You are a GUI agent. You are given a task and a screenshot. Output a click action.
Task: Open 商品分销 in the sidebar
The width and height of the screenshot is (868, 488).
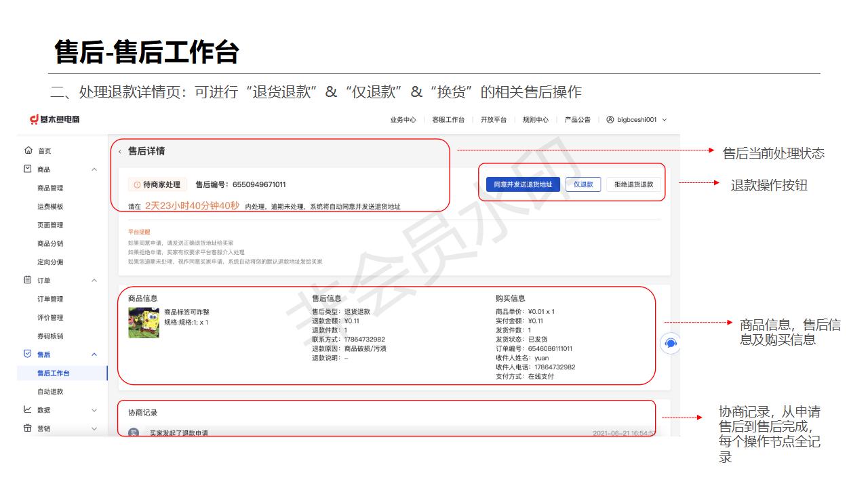pos(50,243)
